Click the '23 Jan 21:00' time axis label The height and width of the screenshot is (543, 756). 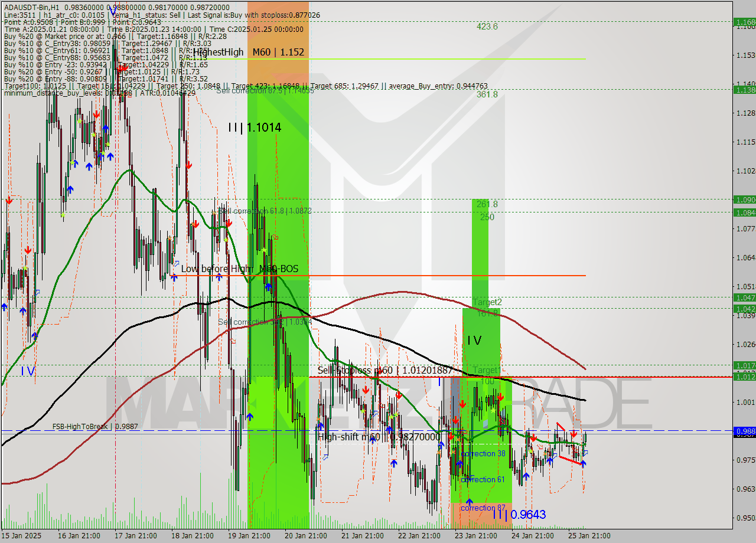(x=475, y=536)
